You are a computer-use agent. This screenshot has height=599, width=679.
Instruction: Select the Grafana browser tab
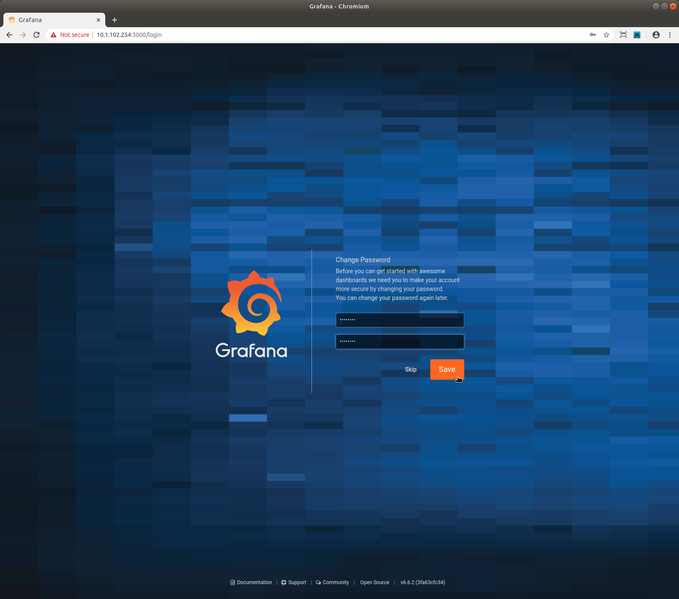click(x=54, y=20)
